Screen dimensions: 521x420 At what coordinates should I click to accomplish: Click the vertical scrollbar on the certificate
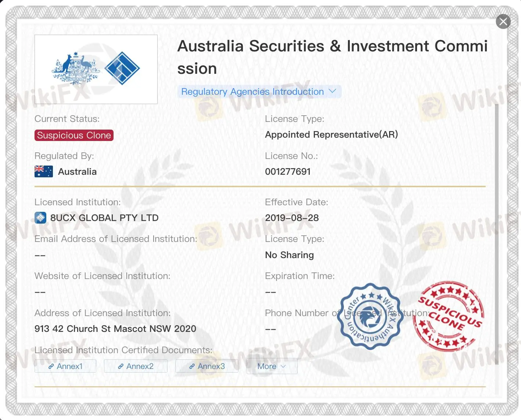(x=497, y=235)
